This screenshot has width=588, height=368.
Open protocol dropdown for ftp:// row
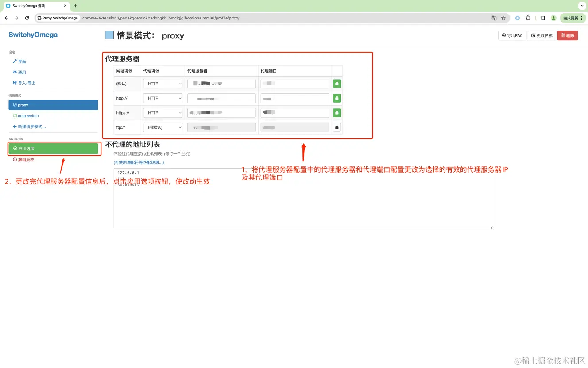tap(163, 127)
